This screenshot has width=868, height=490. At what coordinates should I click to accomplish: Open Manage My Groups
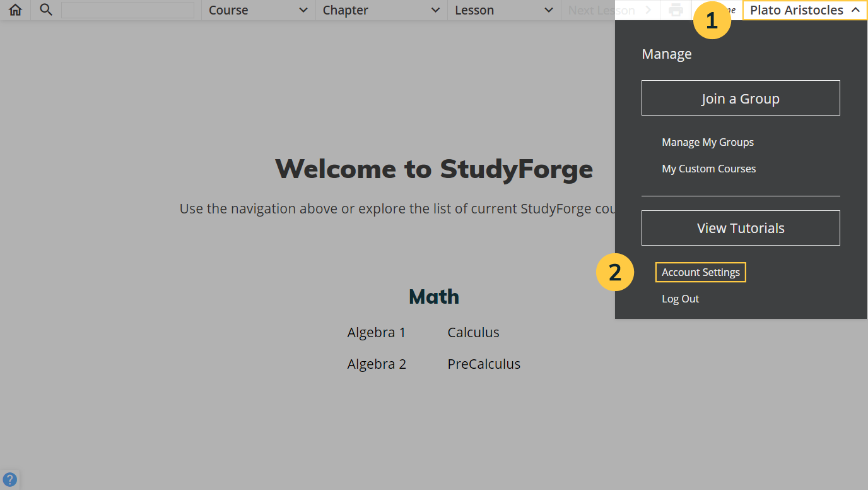tap(707, 142)
